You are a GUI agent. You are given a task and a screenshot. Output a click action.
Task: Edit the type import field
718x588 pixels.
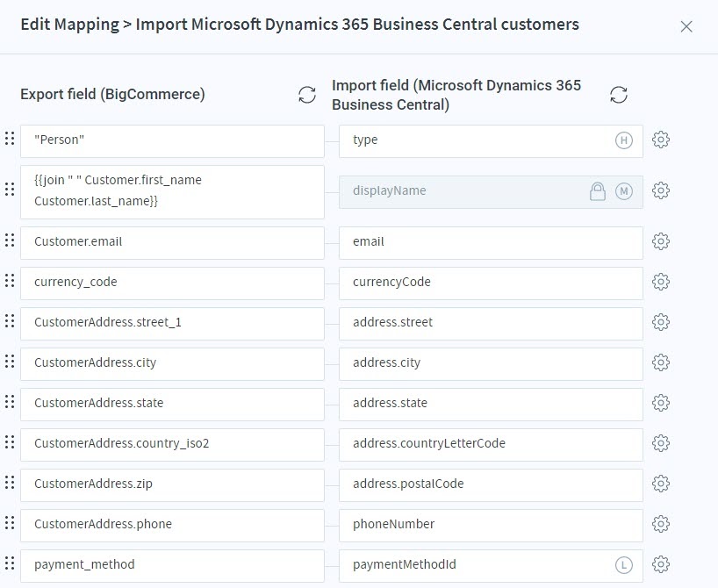click(x=491, y=141)
